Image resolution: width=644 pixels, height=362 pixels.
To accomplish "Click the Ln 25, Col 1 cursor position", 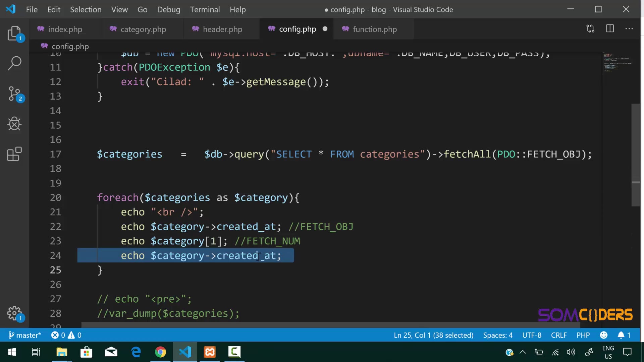I will [433, 335].
